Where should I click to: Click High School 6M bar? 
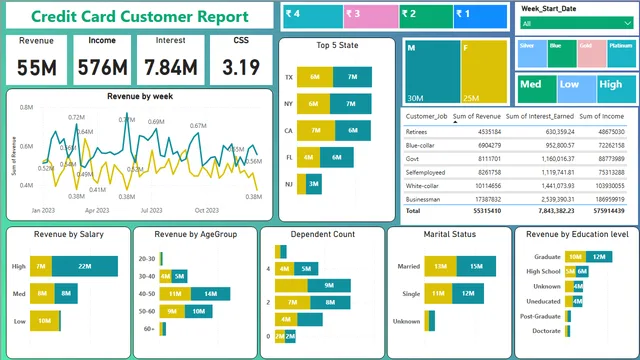pyautogui.click(x=582, y=271)
